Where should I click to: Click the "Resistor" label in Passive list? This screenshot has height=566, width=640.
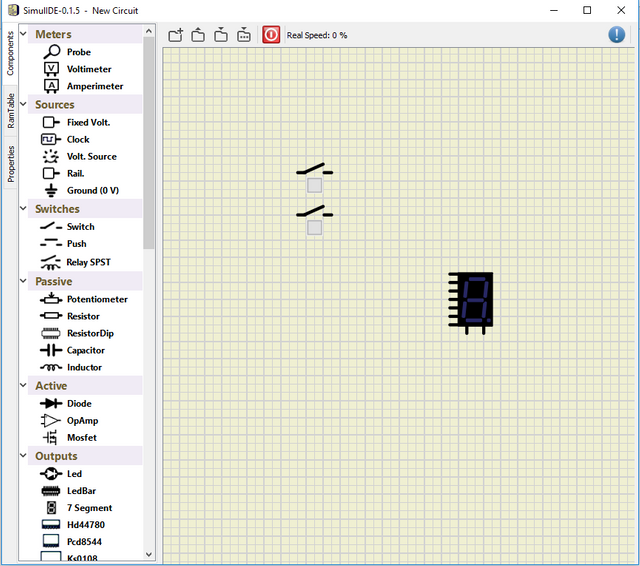[x=83, y=316]
